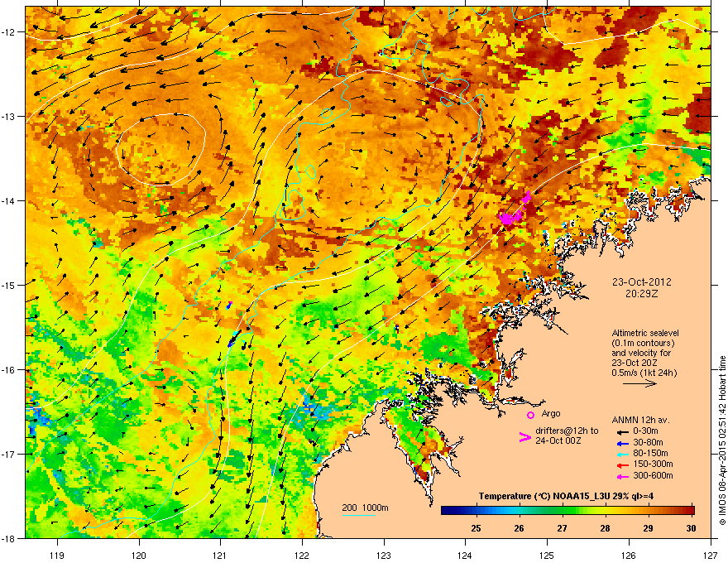Click longitude axis label 121

220,555
